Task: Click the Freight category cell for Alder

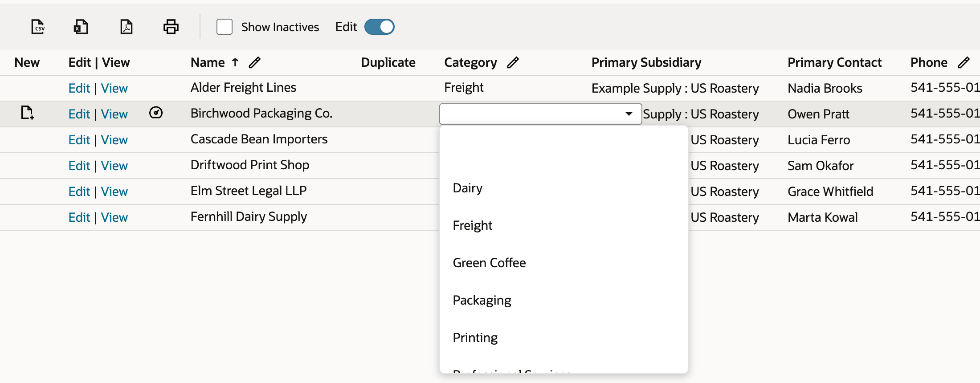Action: (464, 87)
